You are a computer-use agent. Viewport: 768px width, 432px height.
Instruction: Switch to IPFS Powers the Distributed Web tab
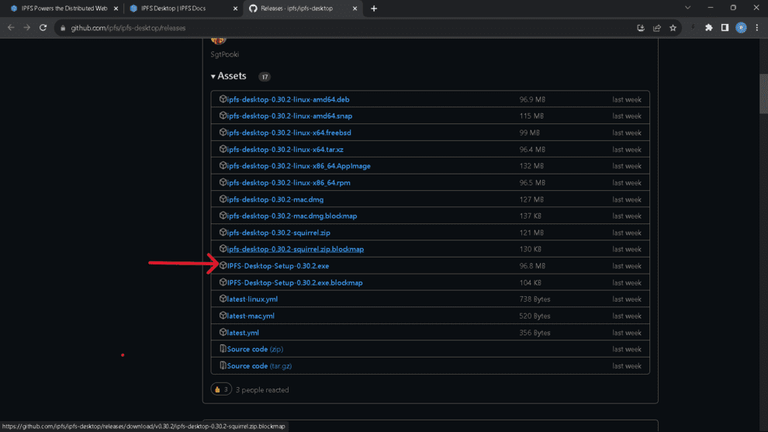tap(64, 8)
